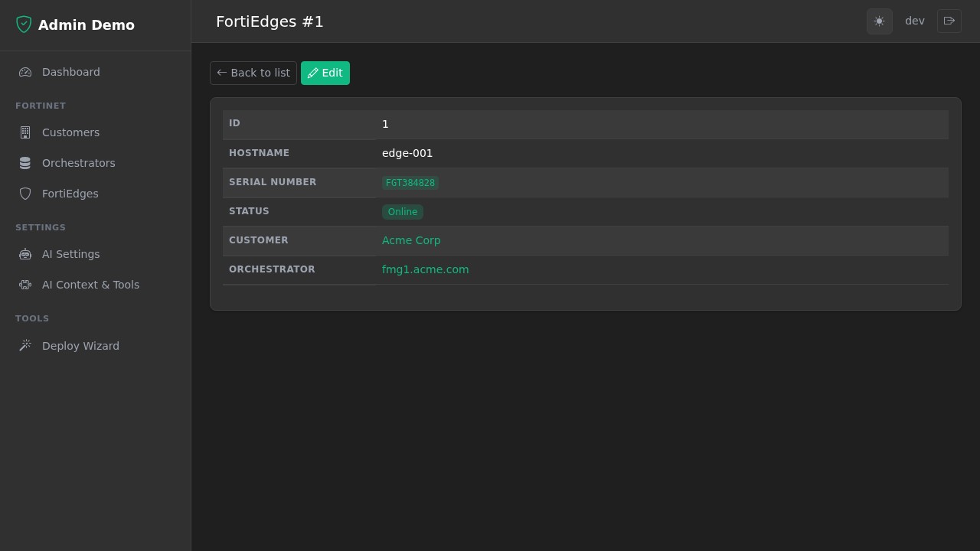Click the Orchestrators database icon

click(25, 163)
